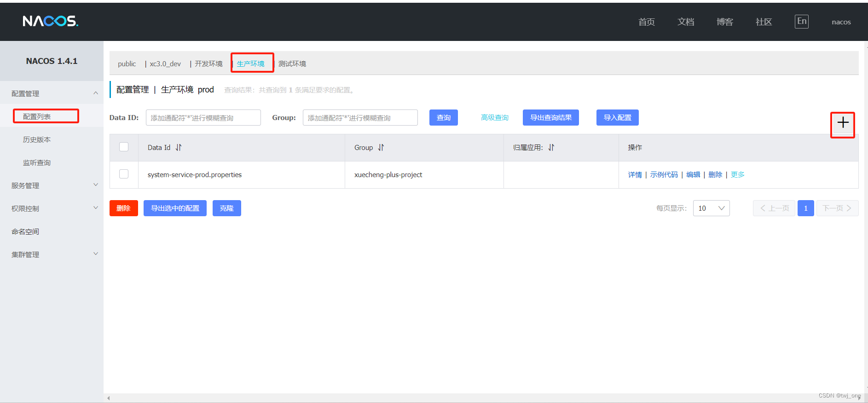Switch to the public namespace tab

pyautogui.click(x=127, y=64)
